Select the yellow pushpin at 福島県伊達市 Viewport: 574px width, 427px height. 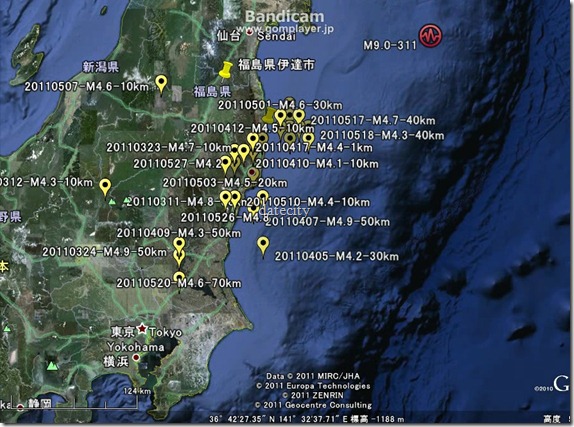coord(226,70)
